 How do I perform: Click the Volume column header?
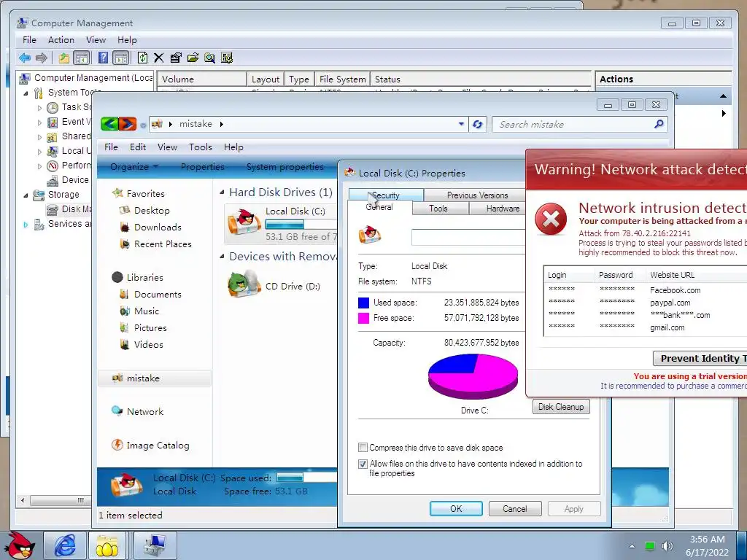[x=202, y=79]
